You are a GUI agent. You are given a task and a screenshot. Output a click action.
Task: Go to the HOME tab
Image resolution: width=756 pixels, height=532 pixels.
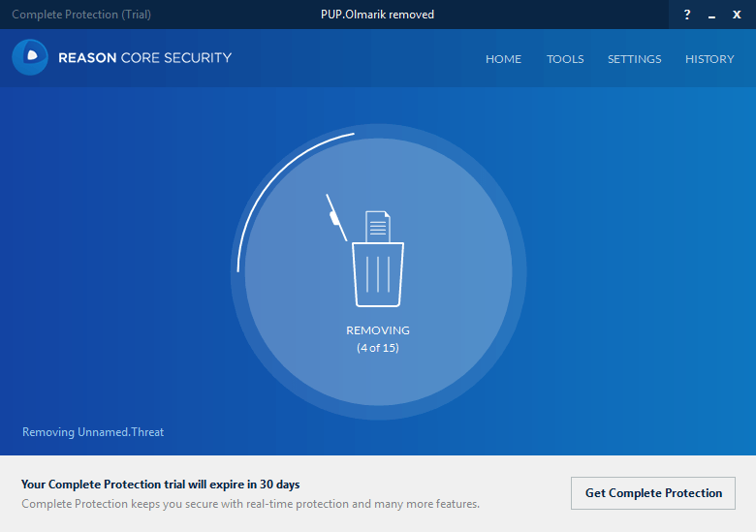coord(503,59)
